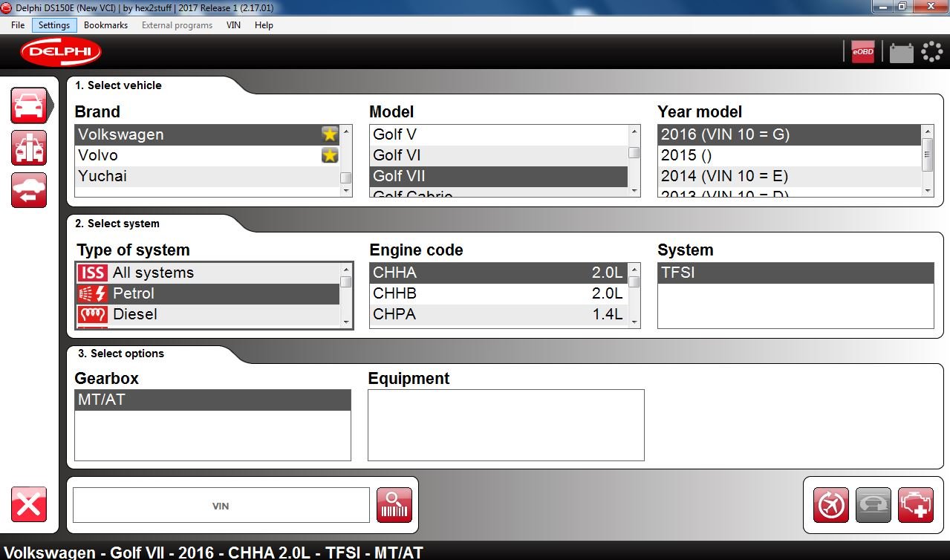Toggle the favorite star next to Volkswagen
This screenshot has height=560, width=950.
tap(330, 134)
